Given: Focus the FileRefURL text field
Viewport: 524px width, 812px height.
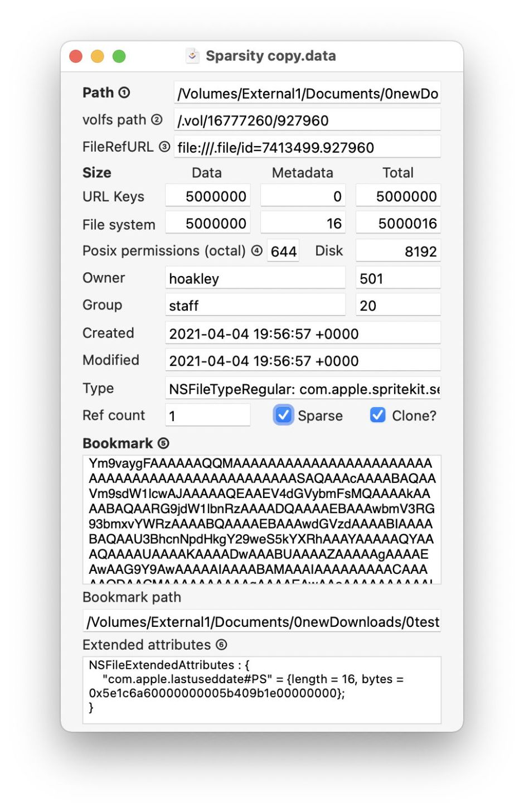Looking at the screenshot, I should (307, 148).
